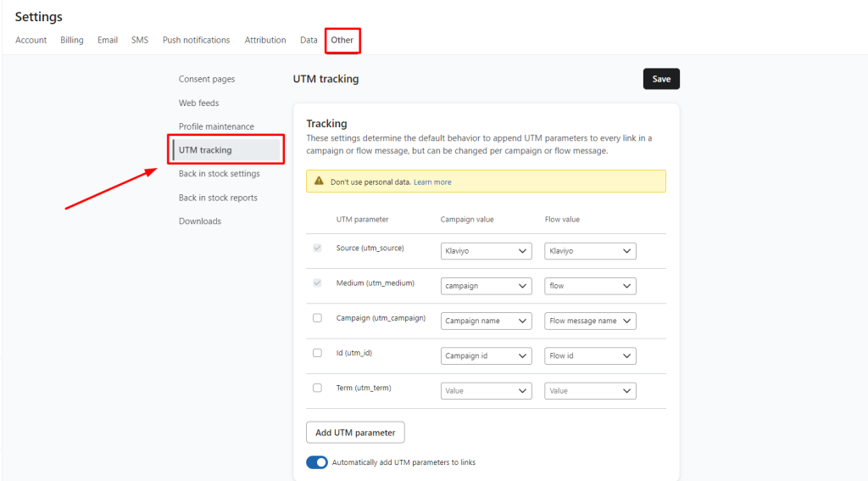This screenshot has height=481, width=868.
Task: Check the Term (utm_term) checkbox
Action: click(x=317, y=388)
